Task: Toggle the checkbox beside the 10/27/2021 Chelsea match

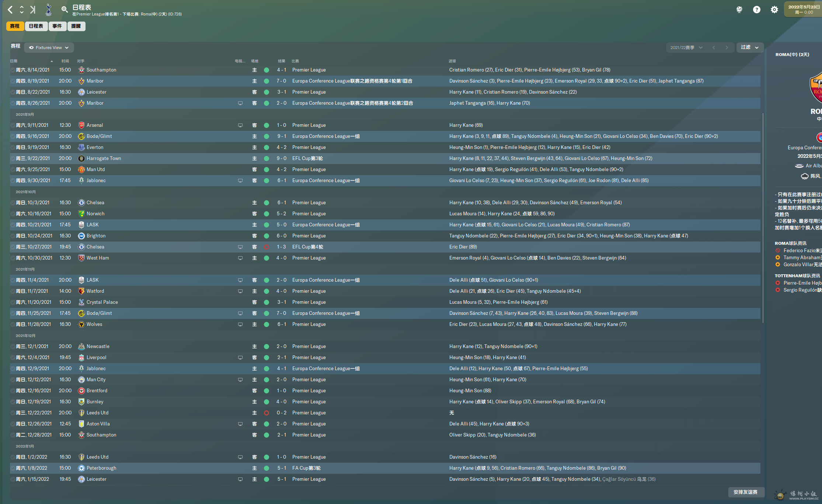Action: point(13,247)
